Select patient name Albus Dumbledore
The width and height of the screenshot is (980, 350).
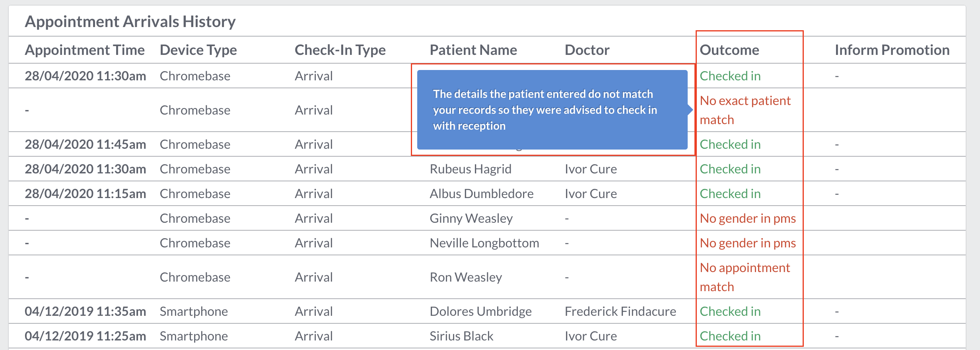(x=482, y=194)
